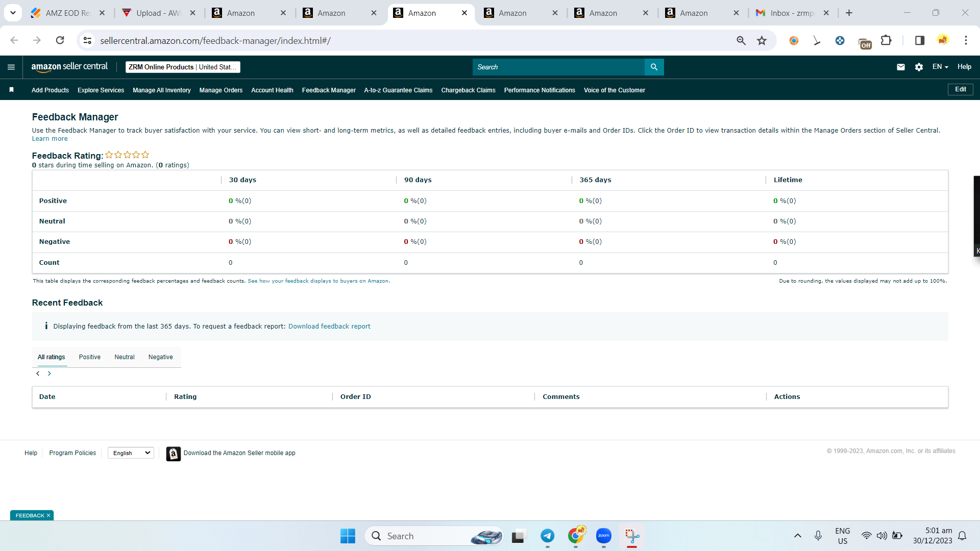Open the tab search dropdown arrow

coord(13,13)
